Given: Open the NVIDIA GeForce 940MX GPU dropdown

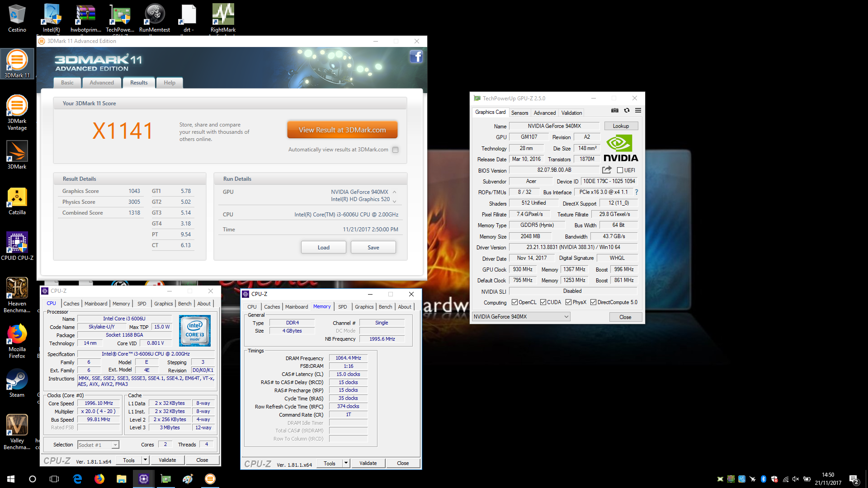Looking at the screenshot, I should pos(521,317).
